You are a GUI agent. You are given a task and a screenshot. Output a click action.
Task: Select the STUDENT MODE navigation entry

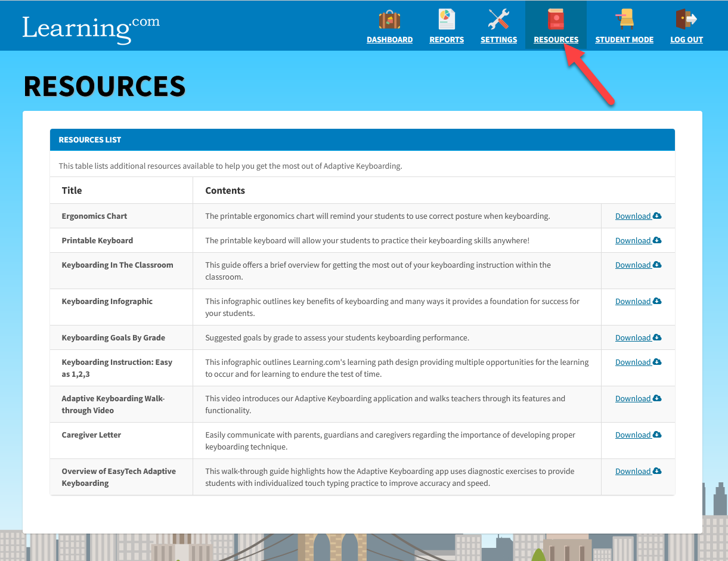coord(624,39)
